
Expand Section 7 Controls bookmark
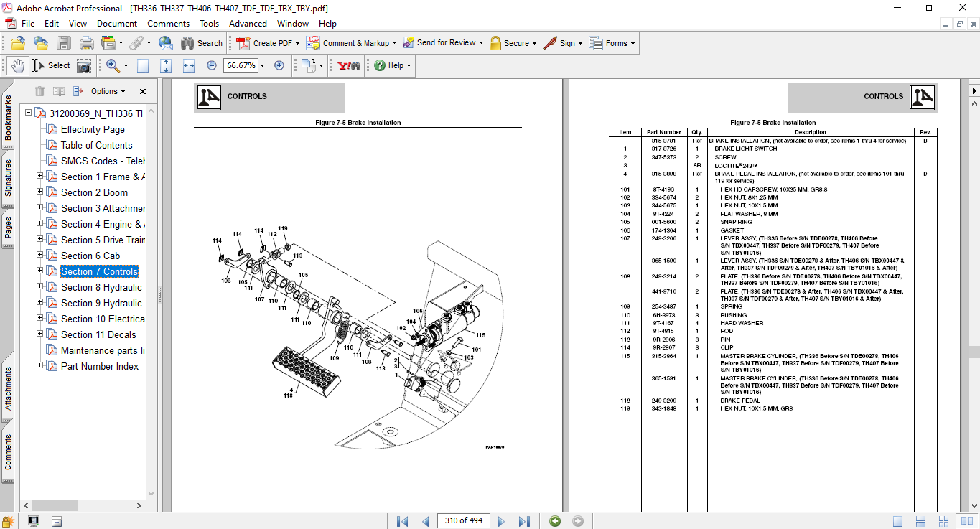[40, 271]
